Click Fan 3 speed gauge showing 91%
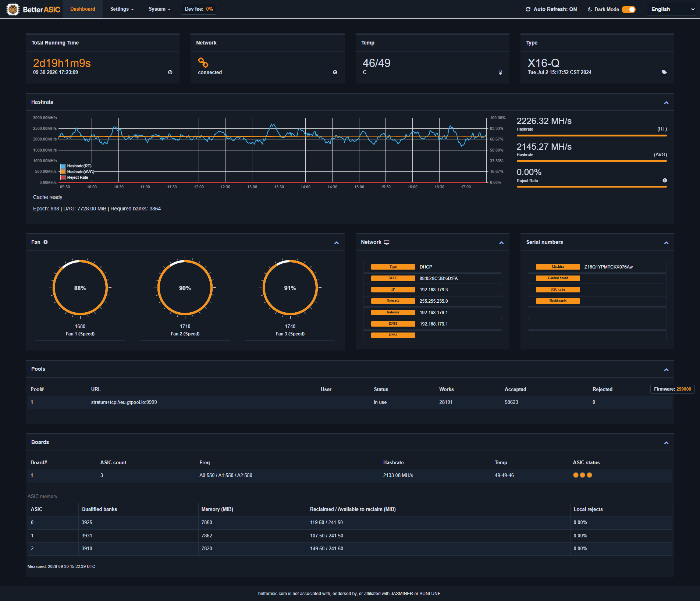 [x=290, y=288]
